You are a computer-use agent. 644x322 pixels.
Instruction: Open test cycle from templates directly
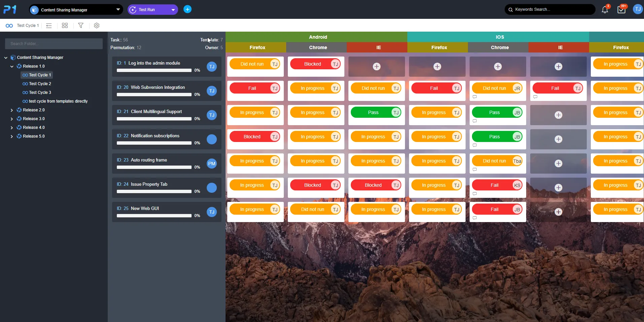(58, 101)
